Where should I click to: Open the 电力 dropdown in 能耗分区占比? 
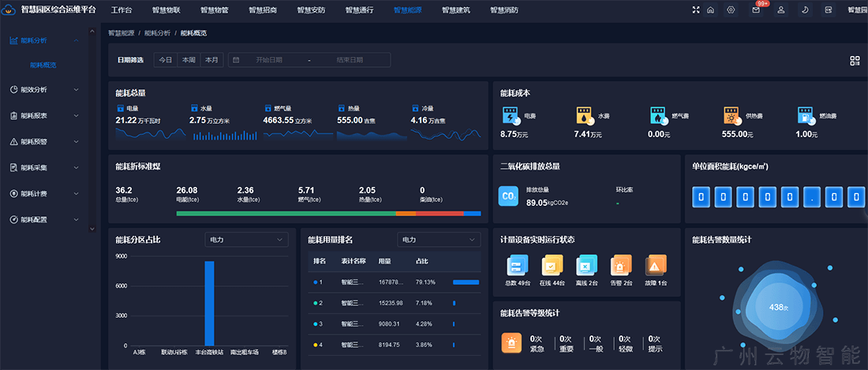coord(246,239)
